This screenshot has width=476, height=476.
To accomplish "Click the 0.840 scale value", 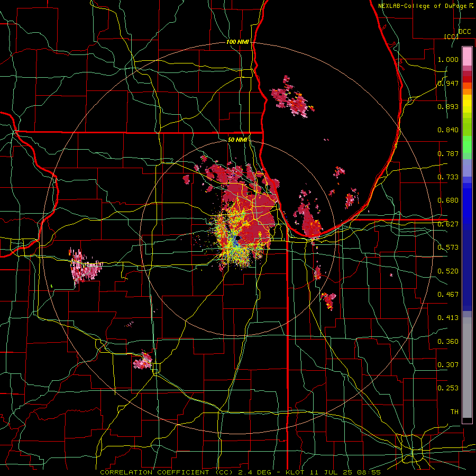I will [448, 130].
